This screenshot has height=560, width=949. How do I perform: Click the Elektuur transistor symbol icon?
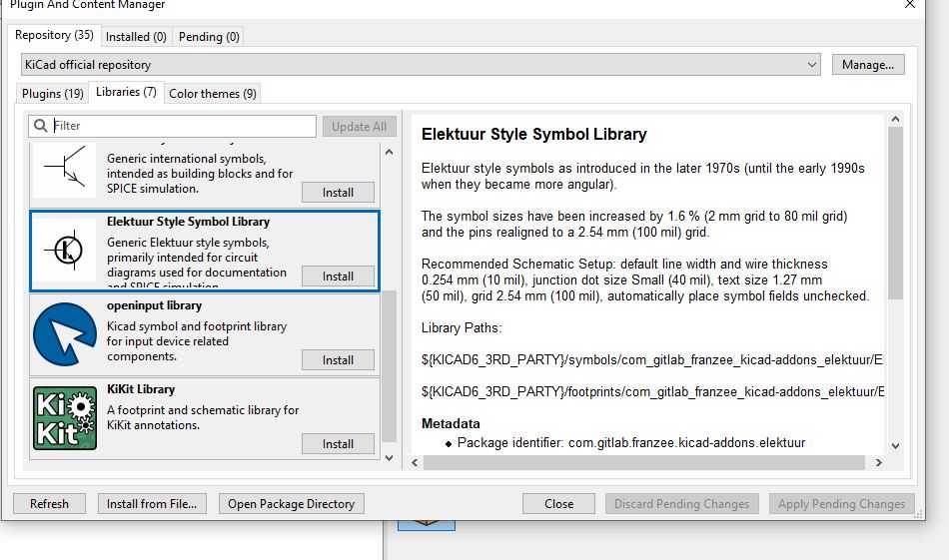[x=65, y=250]
